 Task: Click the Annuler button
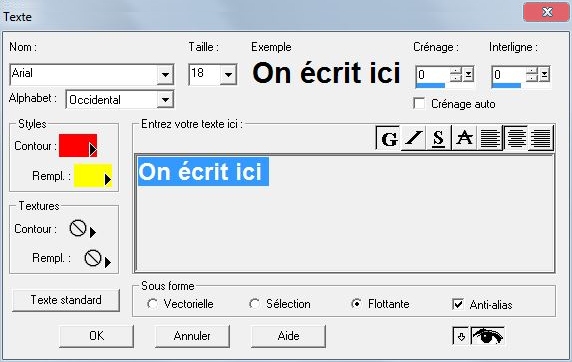click(192, 336)
